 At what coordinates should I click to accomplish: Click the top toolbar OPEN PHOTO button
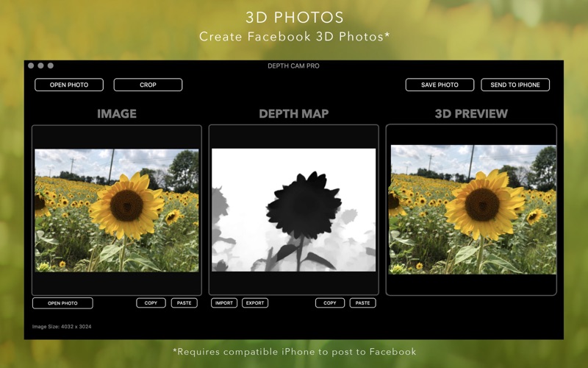[69, 85]
